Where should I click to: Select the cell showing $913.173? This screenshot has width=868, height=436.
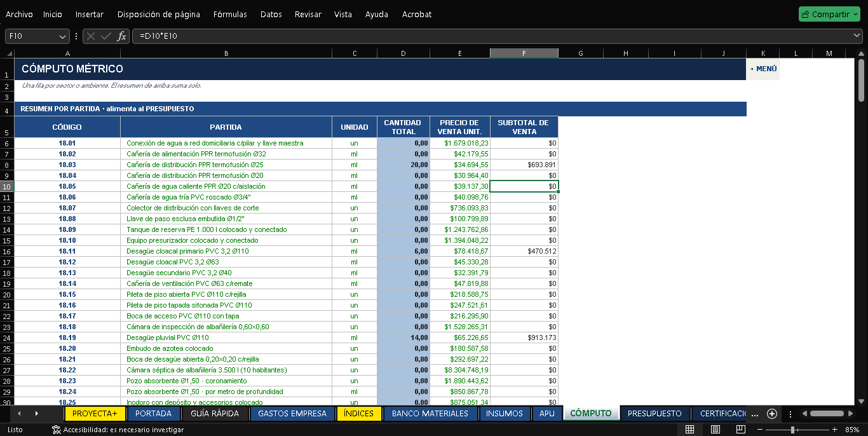524,337
